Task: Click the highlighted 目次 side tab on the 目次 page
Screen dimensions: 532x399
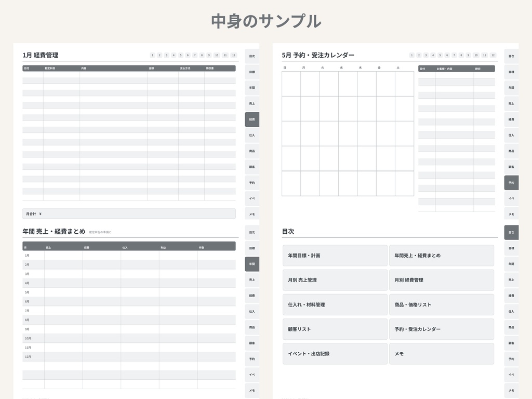Action: 512,232
